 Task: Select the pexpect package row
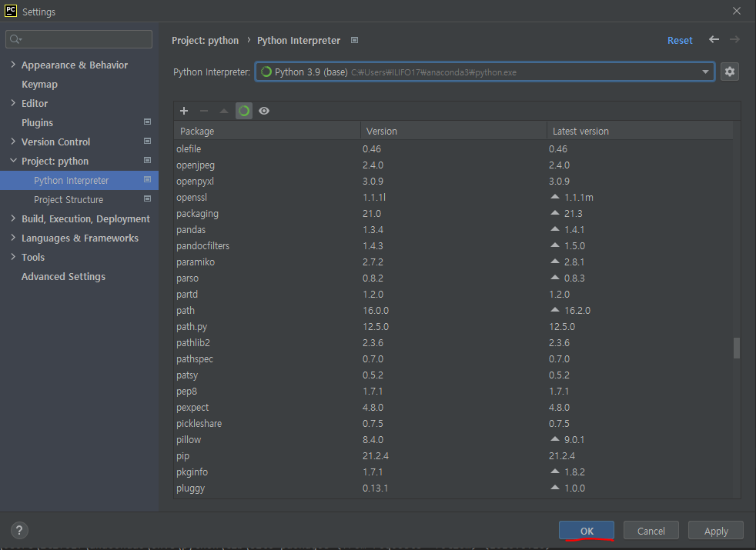point(453,407)
